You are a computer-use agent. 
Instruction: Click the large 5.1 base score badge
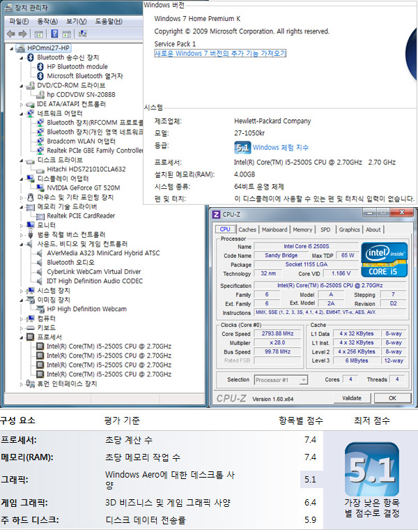(372, 469)
